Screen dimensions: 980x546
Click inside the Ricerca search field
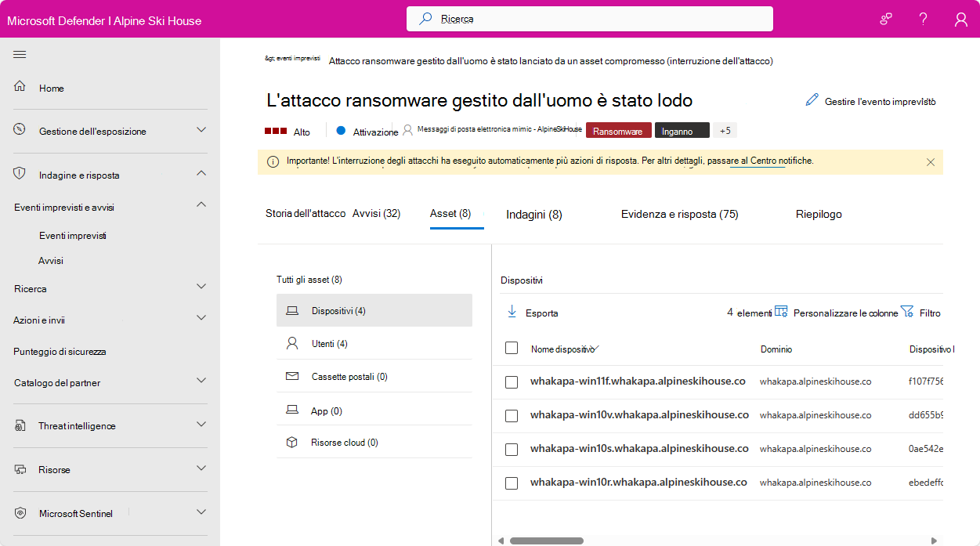[x=589, y=18]
